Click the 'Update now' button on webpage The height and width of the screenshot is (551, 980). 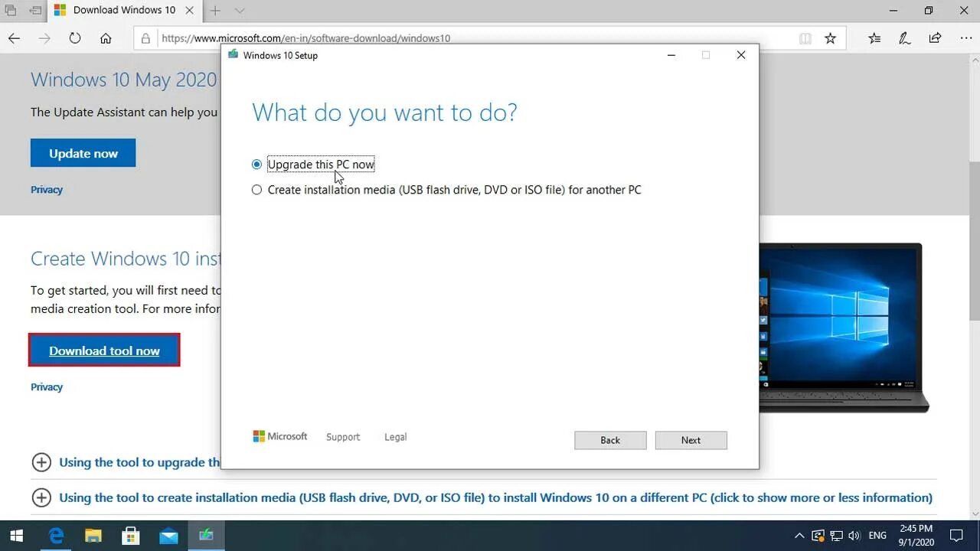pos(83,153)
